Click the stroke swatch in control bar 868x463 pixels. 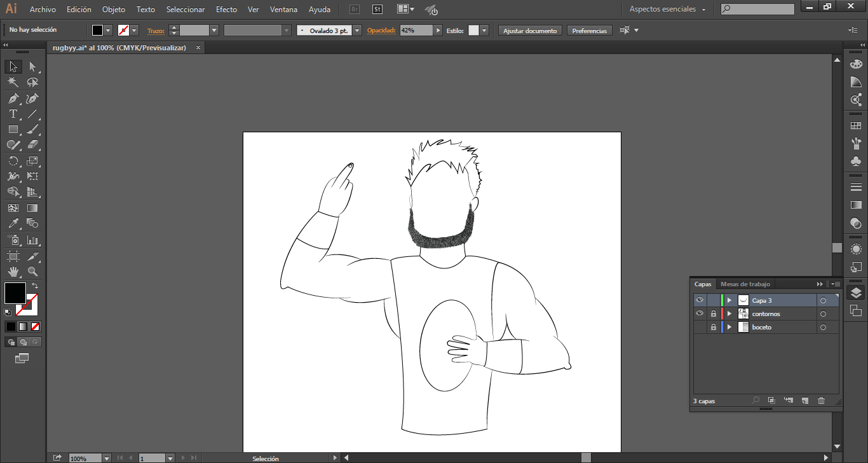[x=124, y=31]
